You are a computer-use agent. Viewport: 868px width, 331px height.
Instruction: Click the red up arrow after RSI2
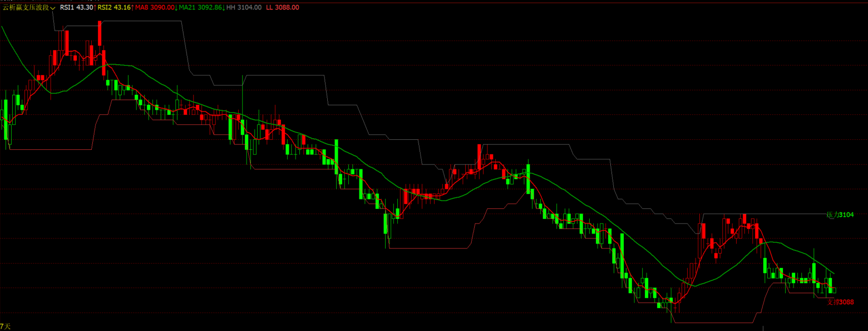click(133, 8)
